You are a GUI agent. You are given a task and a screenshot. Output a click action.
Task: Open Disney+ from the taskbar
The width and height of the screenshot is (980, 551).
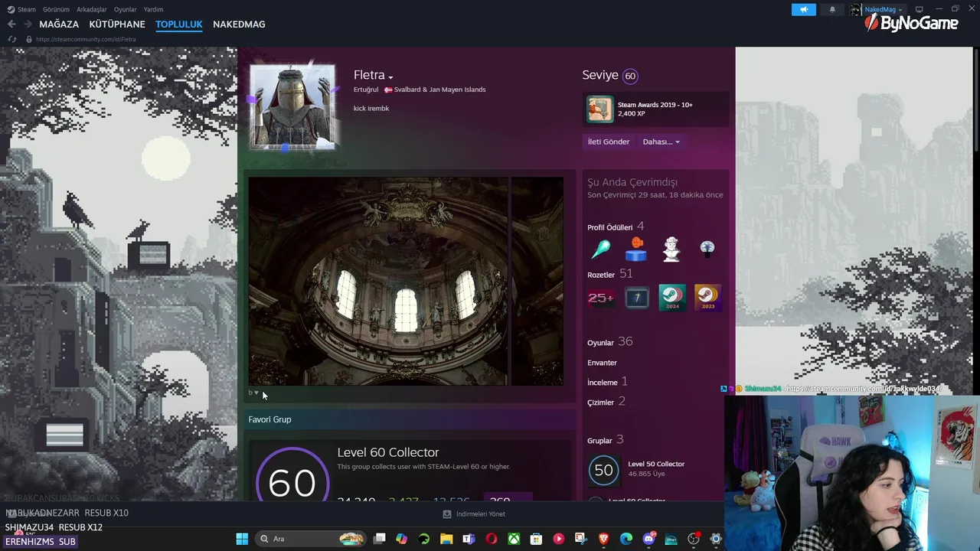pyautogui.click(x=671, y=539)
